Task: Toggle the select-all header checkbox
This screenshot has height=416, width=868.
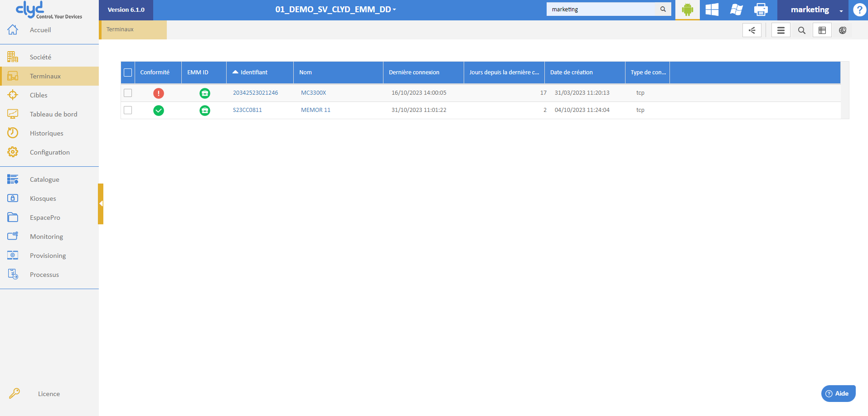Action: click(x=128, y=73)
